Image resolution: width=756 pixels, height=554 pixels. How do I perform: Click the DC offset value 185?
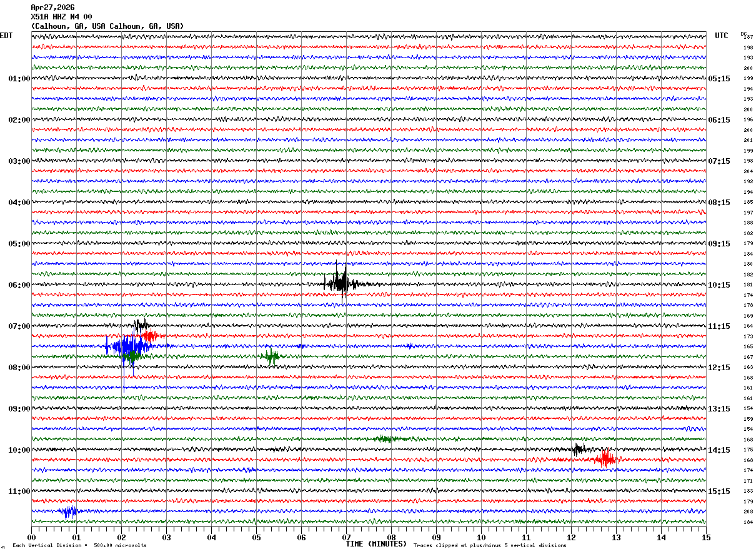[x=748, y=203]
